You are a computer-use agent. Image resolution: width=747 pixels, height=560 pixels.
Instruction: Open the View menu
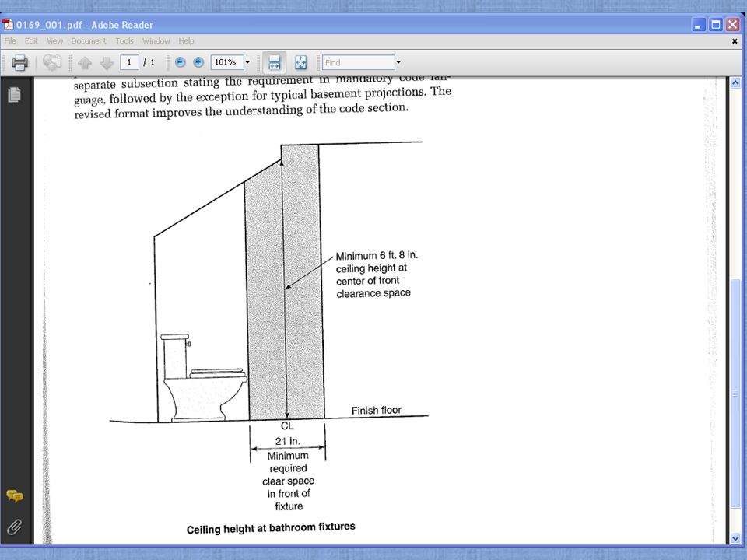pyautogui.click(x=54, y=41)
